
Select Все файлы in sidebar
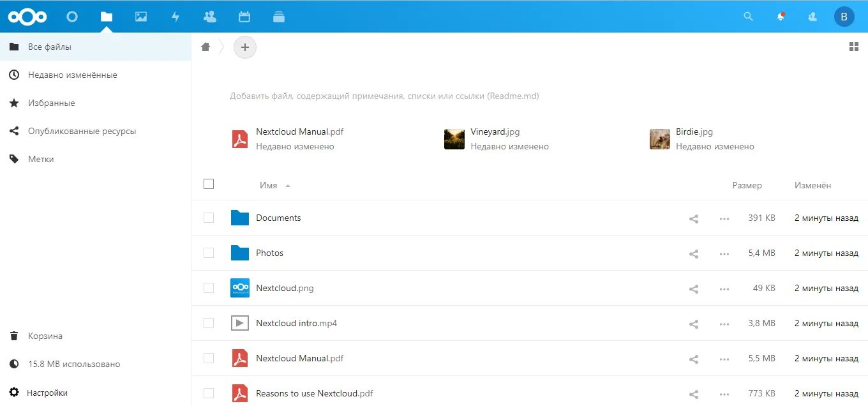pos(96,47)
